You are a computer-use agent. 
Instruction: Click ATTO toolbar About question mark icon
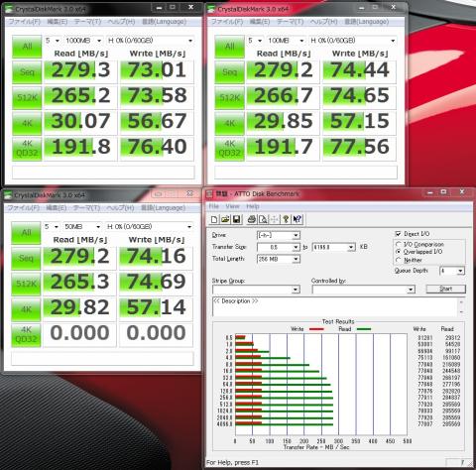[x=287, y=219]
